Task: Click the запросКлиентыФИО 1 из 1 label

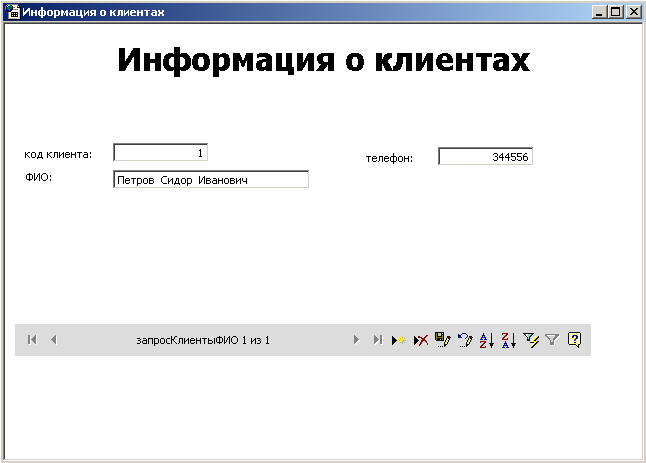Action: pos(203,340)
